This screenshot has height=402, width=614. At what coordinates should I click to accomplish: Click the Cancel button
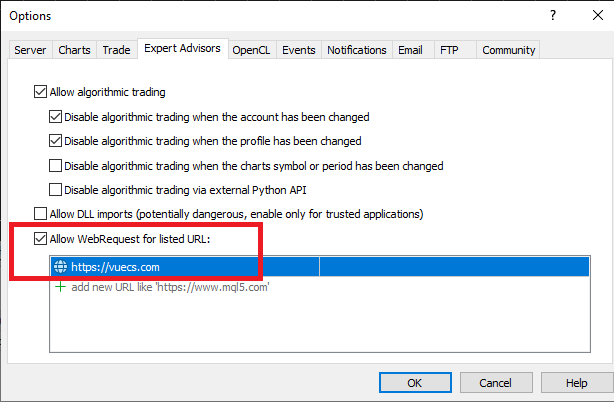coord(496,382)
